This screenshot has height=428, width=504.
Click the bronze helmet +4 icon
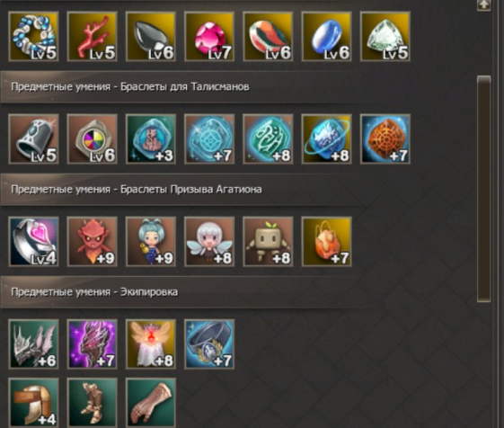click(34, 403)
